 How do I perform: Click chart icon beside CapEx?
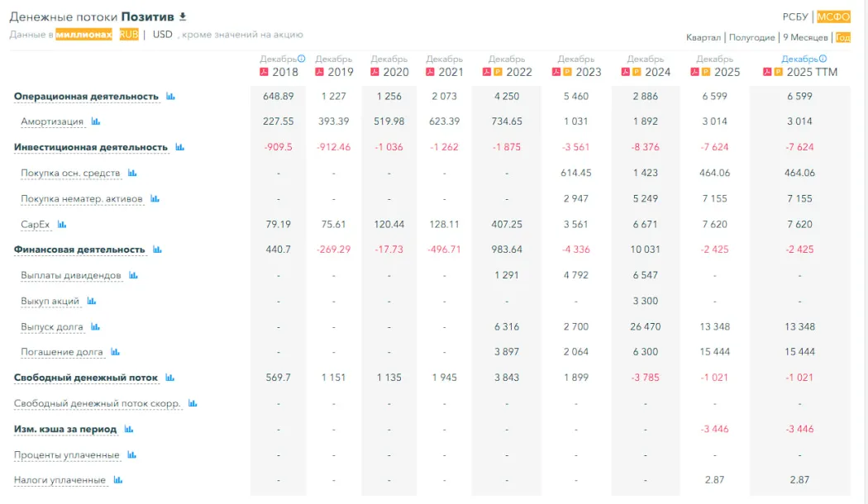click(62, 225)
